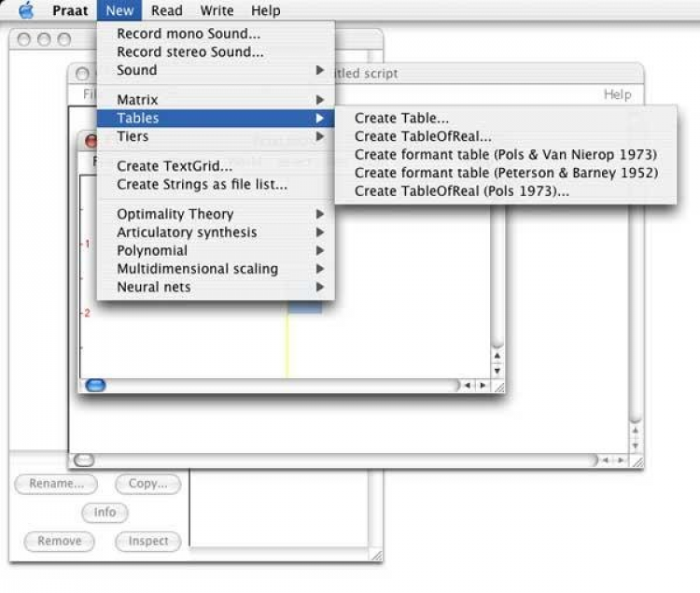Image resolution: width=700 pixels, height=593 pixels.
Task: Expand the Sound submenu
Action: [216, 70]
